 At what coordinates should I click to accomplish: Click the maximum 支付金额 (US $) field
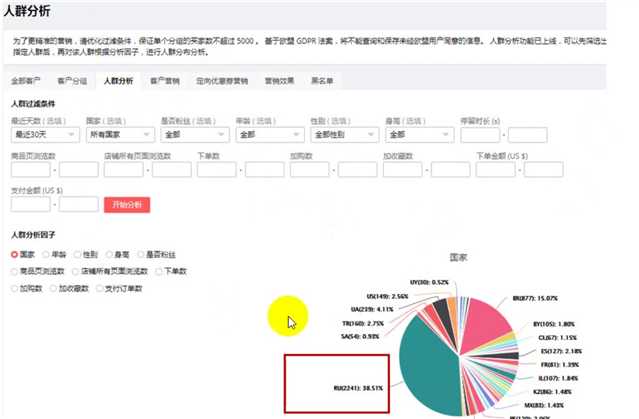[x=79, y=204]
